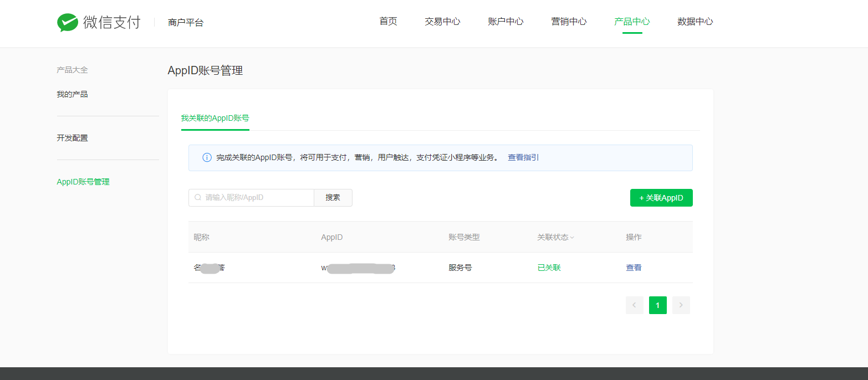Sort by 关联状态 dropdown arrow
Screen dimensions: 868x380
(572, 238)
